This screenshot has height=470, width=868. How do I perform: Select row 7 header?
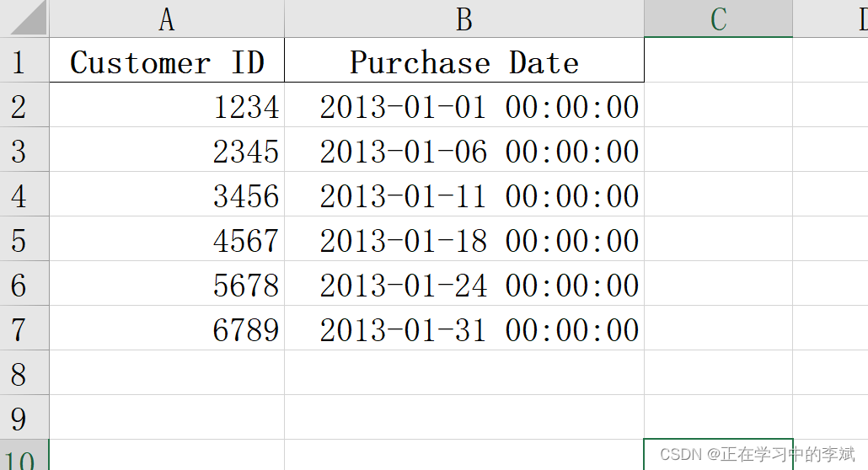[x=24, y=328]
